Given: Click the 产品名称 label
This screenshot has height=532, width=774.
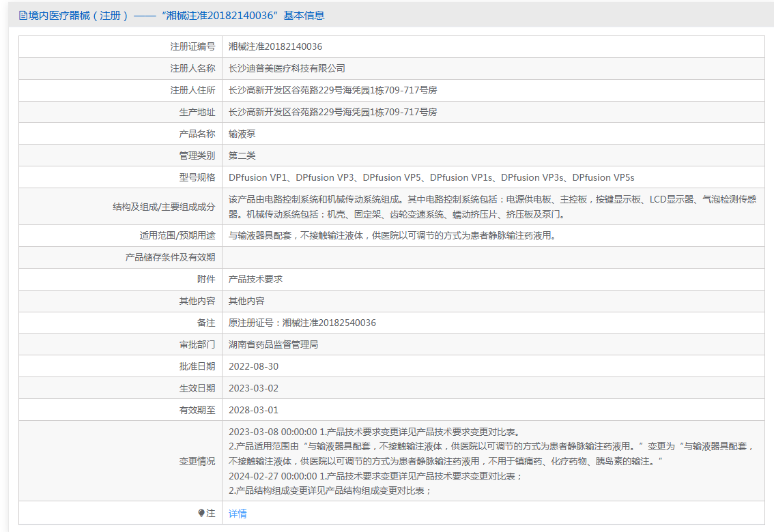Looking at the screenshot, I should click(197, 134).
